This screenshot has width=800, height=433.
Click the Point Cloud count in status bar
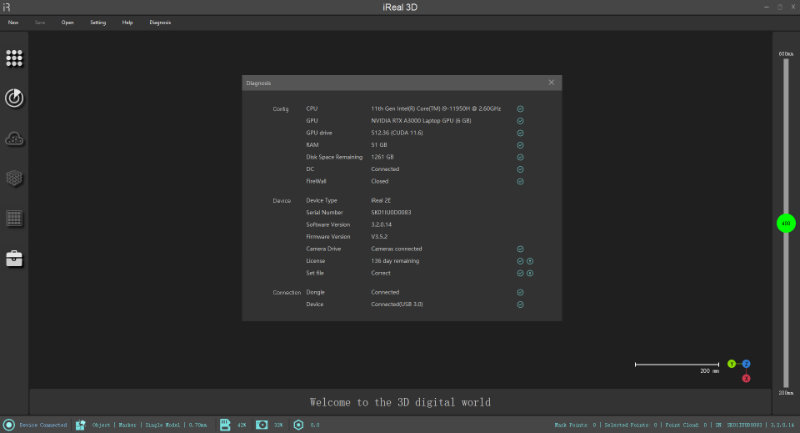pyautogui.click(x=686, y=425)
